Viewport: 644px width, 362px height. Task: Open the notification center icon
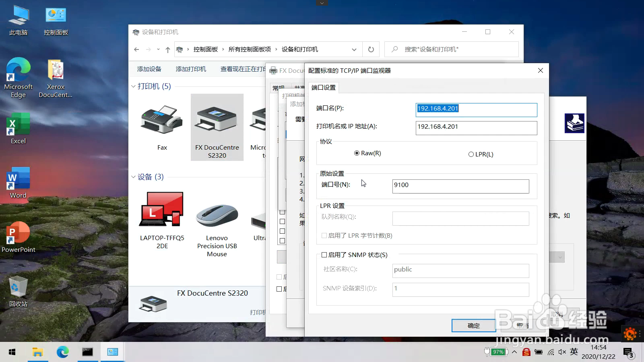coord(629,353)
